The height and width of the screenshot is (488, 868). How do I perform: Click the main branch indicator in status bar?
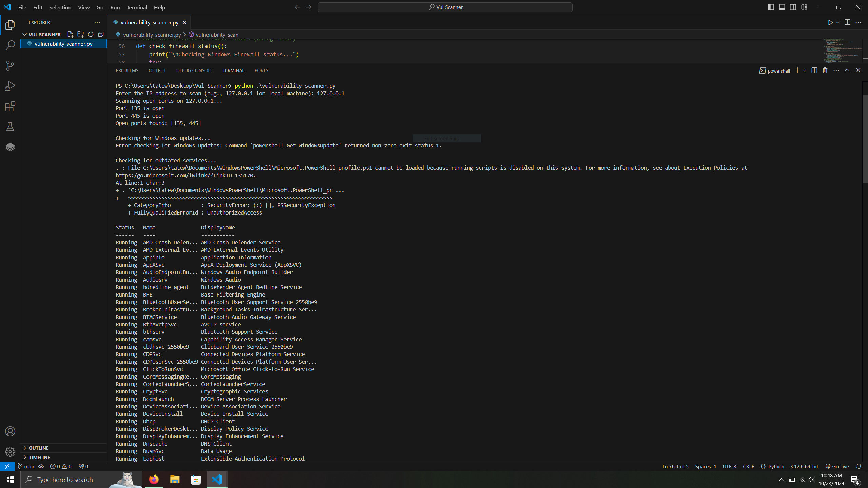pos(26,466)
